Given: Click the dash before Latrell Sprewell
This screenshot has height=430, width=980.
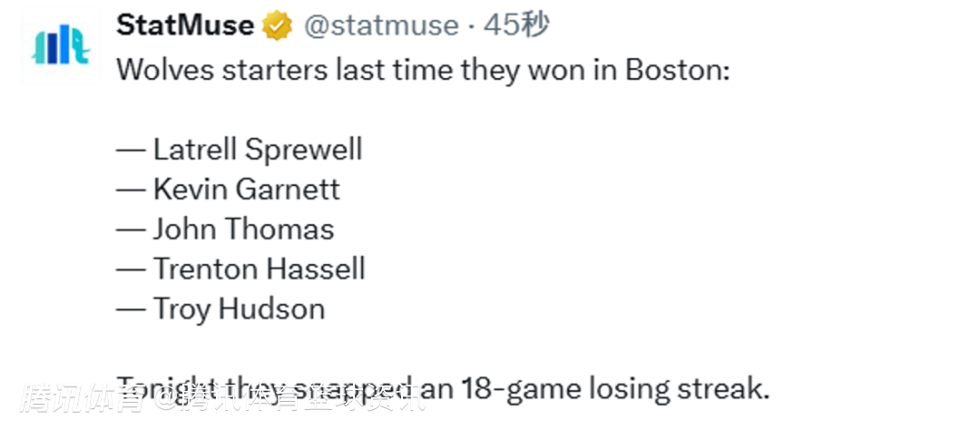Looking at the screenshot, I should point(131,150).
